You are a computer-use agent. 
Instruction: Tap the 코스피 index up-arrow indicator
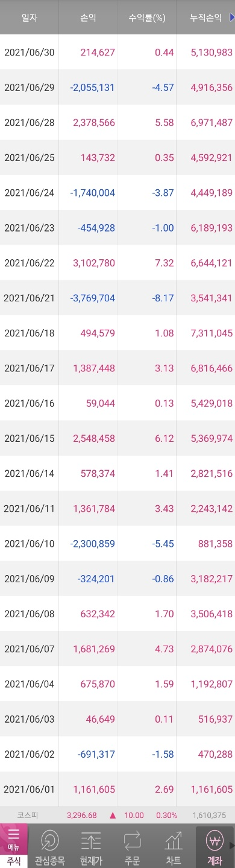[x=112, y=815]
